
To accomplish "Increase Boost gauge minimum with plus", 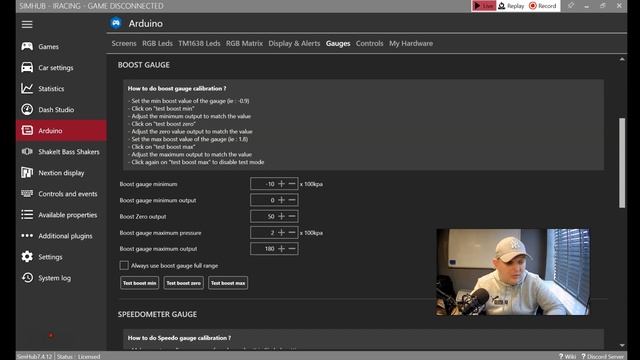I will point(281,184).
